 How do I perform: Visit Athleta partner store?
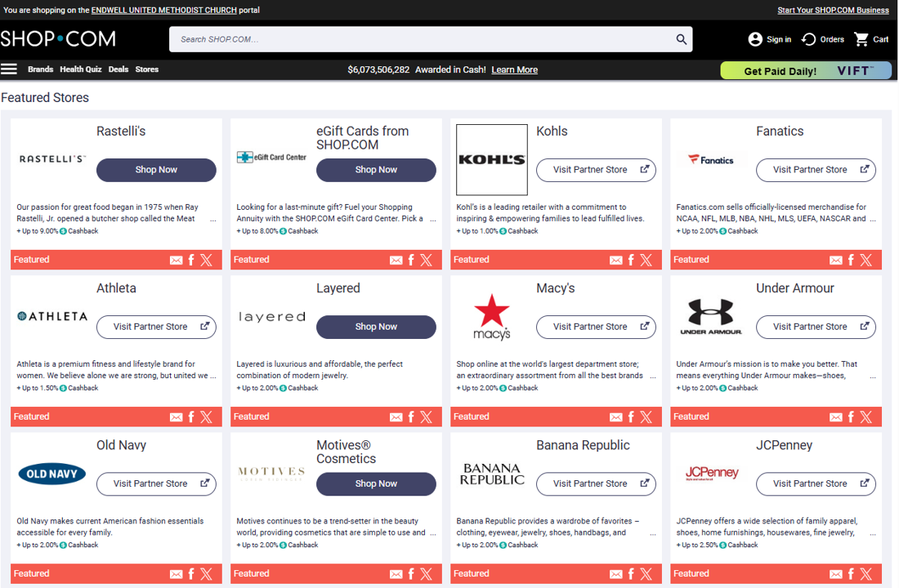click(x=156, y=327)
